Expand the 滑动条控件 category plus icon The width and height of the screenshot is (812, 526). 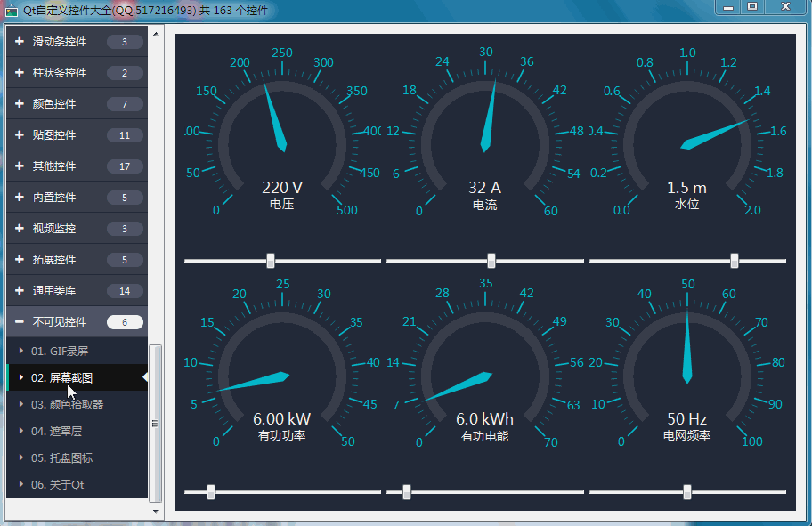(x=19, y=42)
